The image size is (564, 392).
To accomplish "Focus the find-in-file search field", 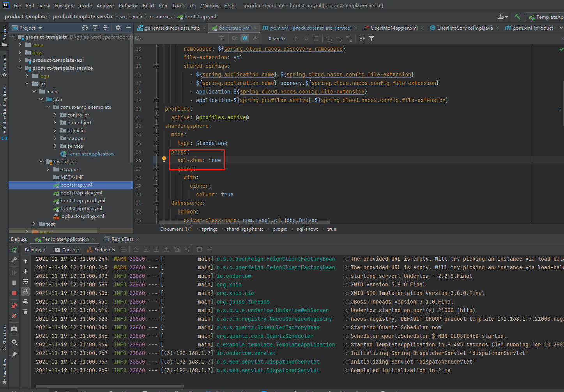I will tap(179, 38).
